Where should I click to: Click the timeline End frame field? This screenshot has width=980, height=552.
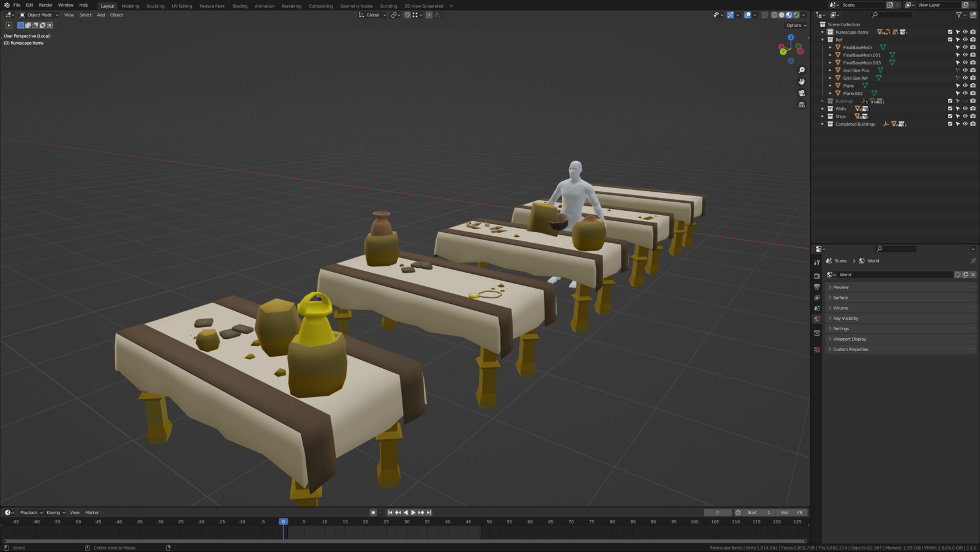(792, 513)
